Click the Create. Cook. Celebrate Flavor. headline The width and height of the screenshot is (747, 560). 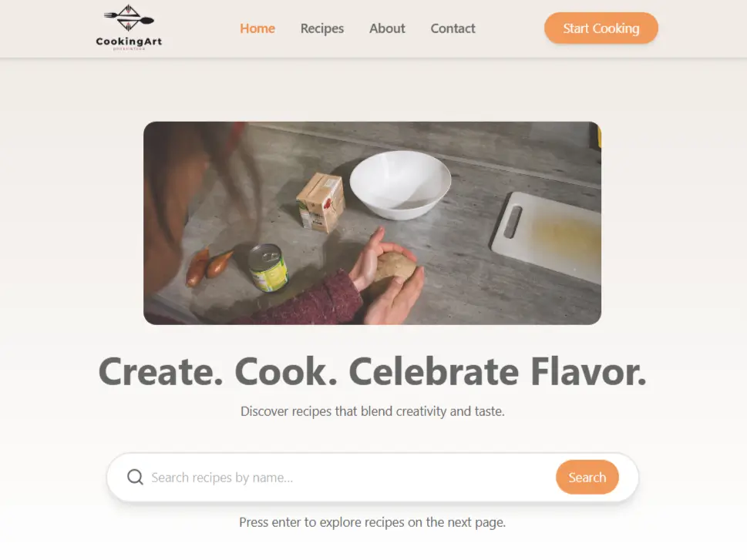372,371
